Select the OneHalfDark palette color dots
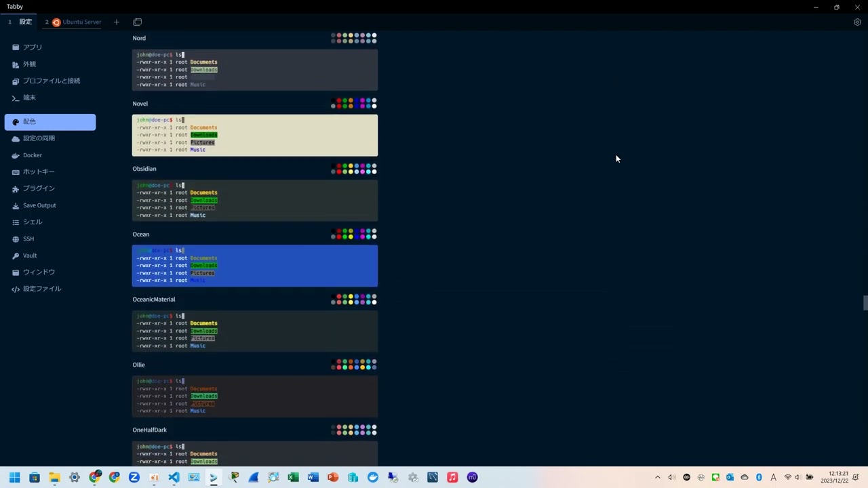This screenshot has width=868, height=488. (354, 430)
